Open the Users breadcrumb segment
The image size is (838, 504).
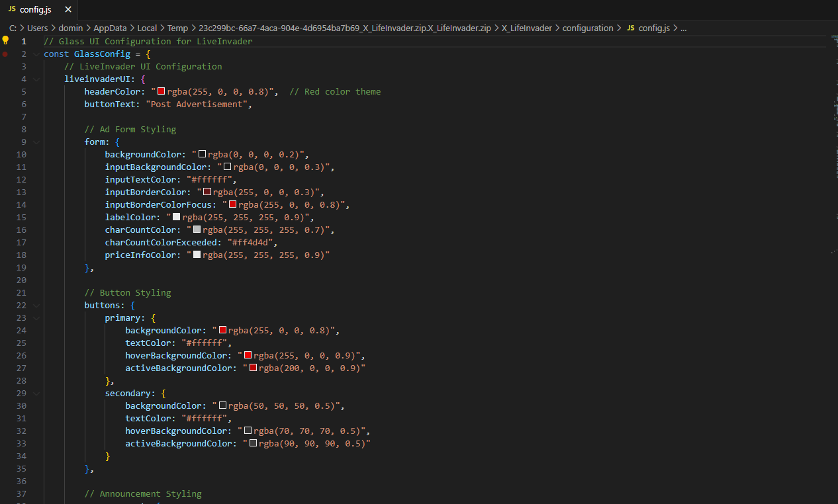tap(38, 28)
